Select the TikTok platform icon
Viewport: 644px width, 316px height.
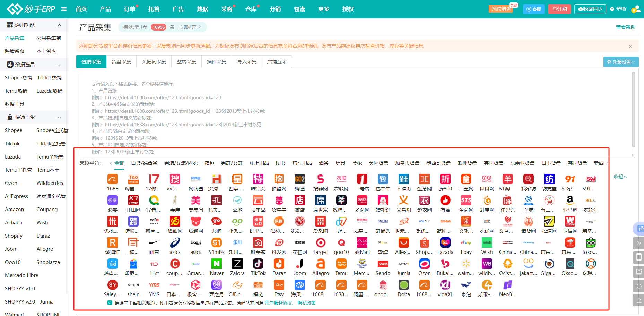(258, 264)
